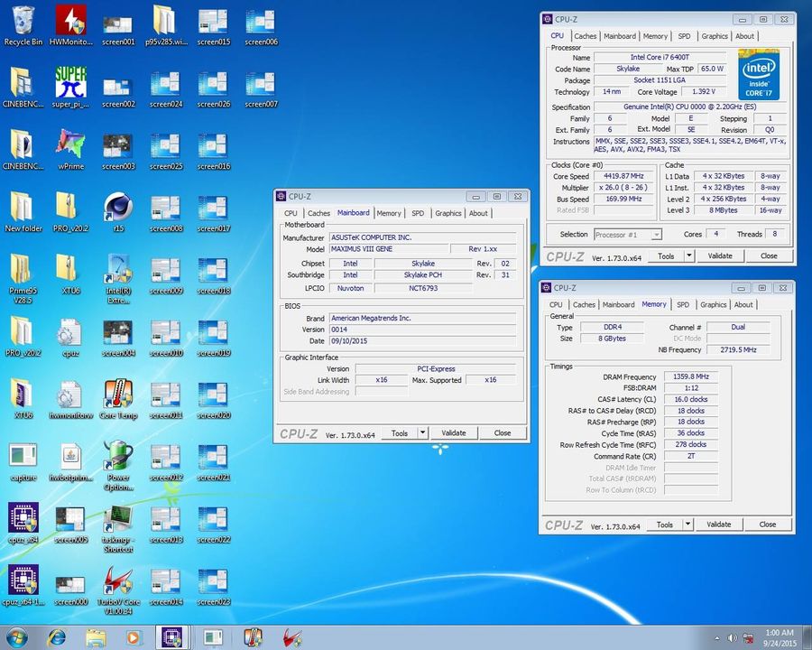Click the Internet Explorer taskbar icon
Screen dimensions: 812x650
point(56,636)
